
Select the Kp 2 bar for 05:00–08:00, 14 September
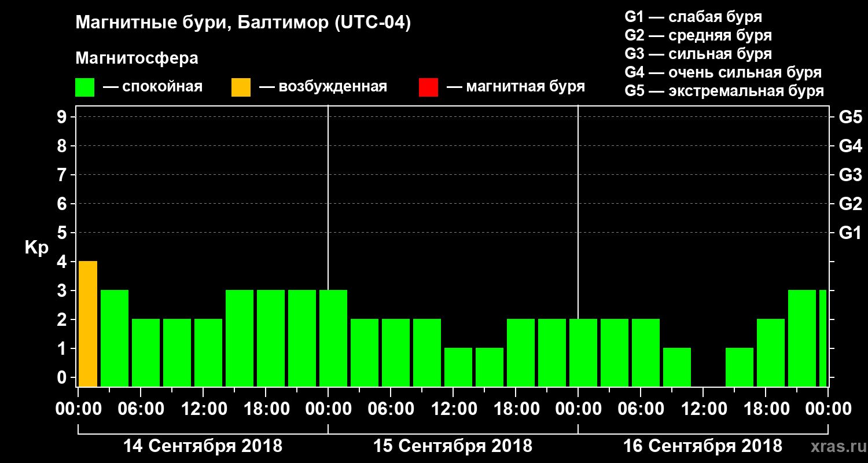click(146, 353)
